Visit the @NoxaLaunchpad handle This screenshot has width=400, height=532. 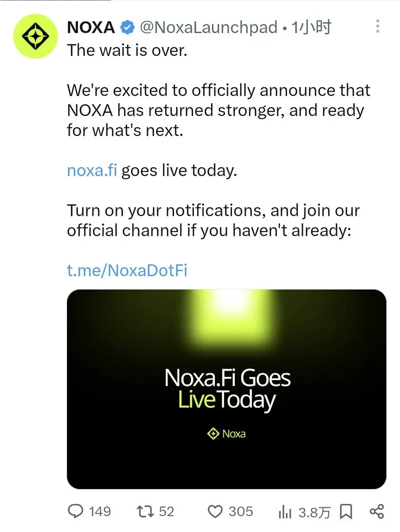pos(209,28)
